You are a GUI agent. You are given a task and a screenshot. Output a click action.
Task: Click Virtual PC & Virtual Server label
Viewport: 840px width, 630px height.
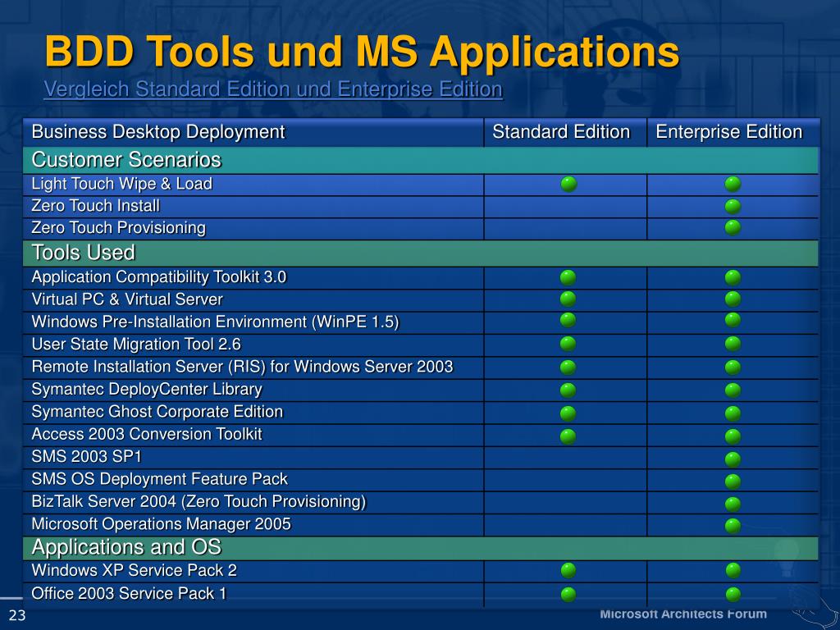pos(127,299)
